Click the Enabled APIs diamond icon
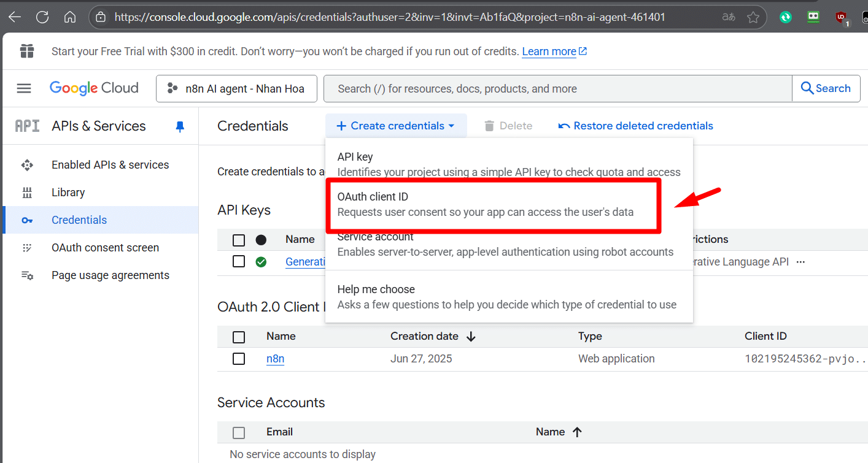 coord(27,164)
